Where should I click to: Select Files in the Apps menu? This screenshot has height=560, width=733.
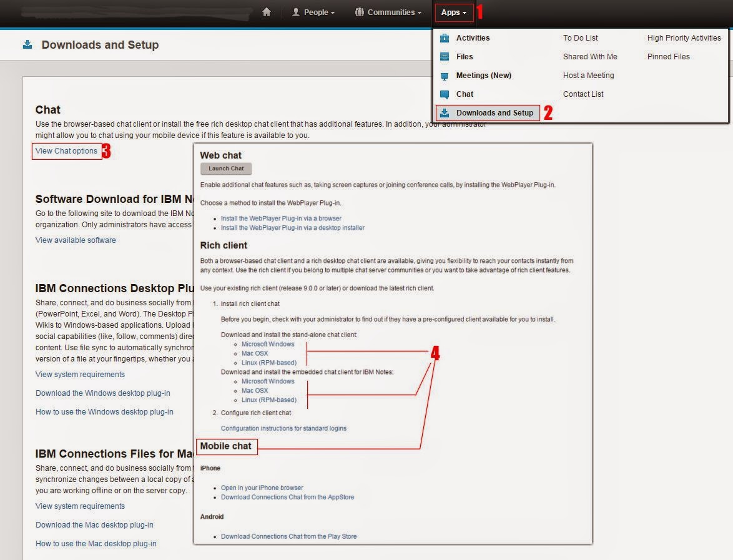click(464, 57)
